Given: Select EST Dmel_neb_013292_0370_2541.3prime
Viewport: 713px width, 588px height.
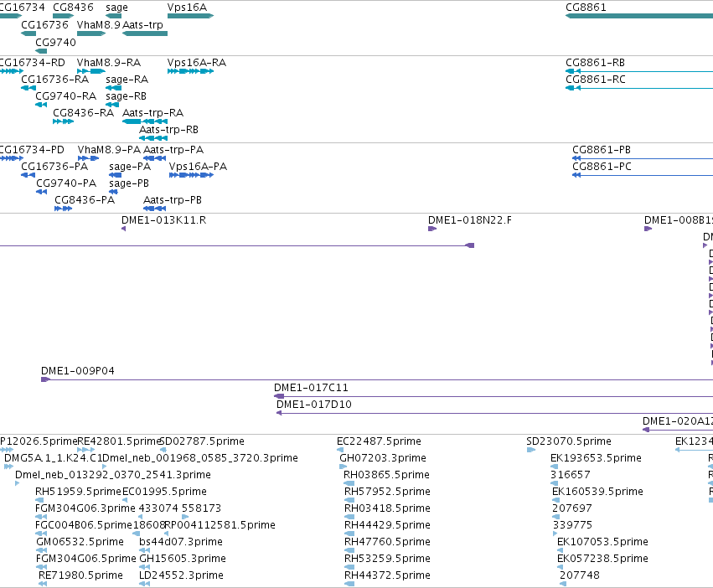Looking at the screenshot, I should pyautogui.click(x=18, y=483).
